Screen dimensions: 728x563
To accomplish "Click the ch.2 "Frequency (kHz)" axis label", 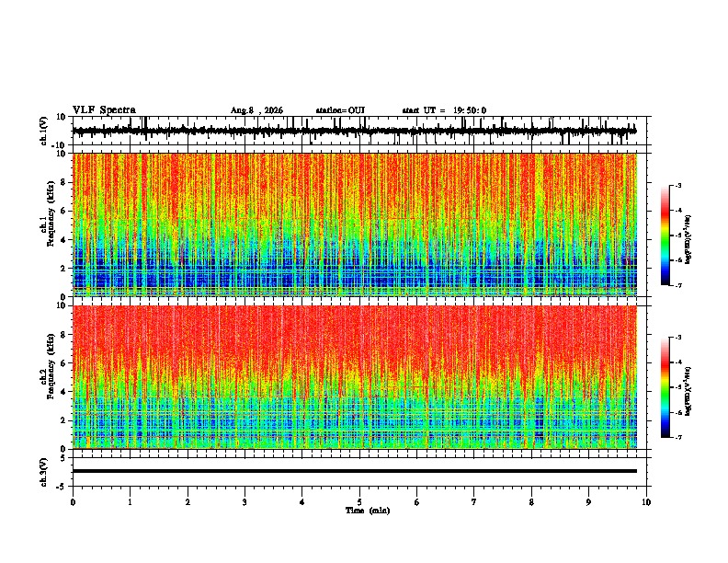I will coord(51,366).
